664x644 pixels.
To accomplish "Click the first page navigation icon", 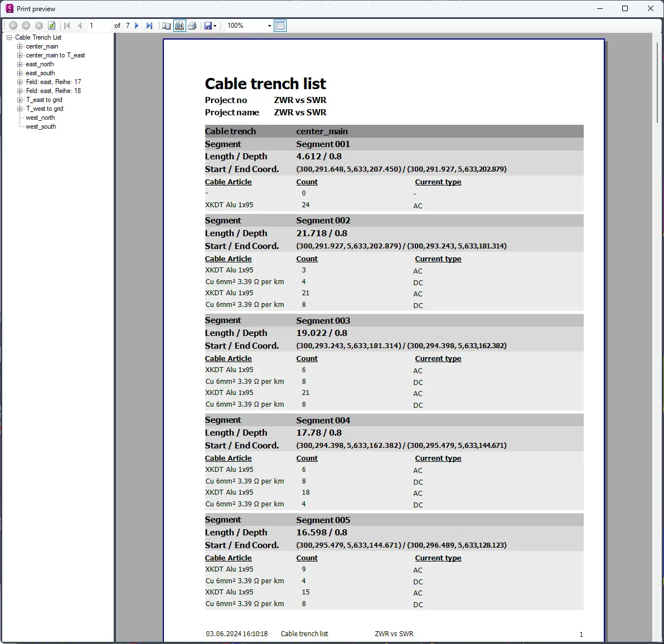I will 67,26.
